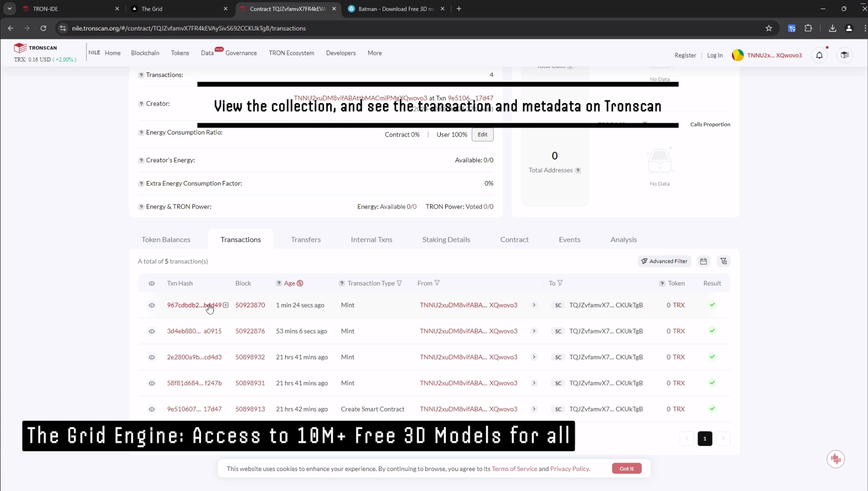Toggle eye icon for 967cdbdb transaction
Image resolution: width=868 pixels, height=491 pixels.
click(x=152, y=305)
